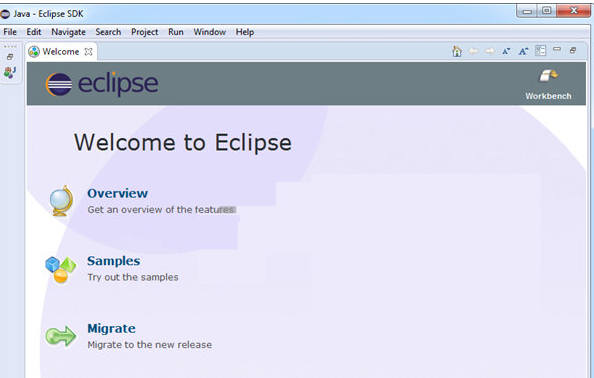Minimize the Welcome view
The width and height of the screenshot is (594, 378).
pos(556,49)
